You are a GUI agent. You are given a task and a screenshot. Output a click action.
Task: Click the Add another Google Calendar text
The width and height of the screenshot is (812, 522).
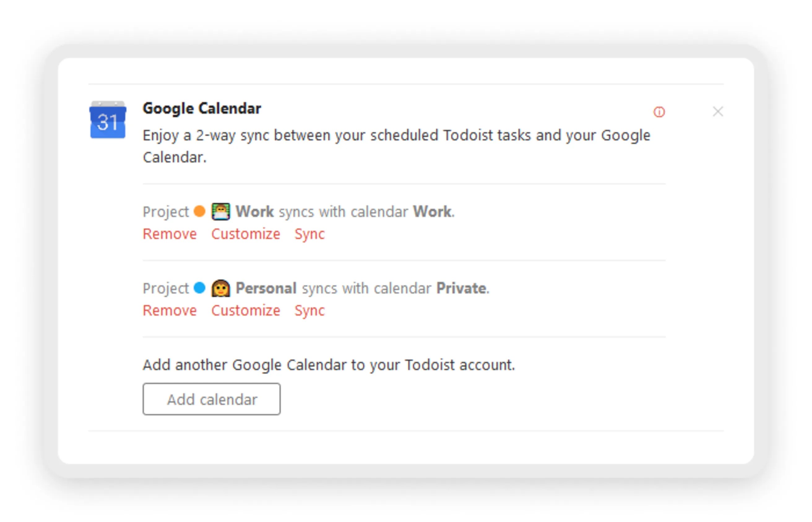[x=328, y=365]
